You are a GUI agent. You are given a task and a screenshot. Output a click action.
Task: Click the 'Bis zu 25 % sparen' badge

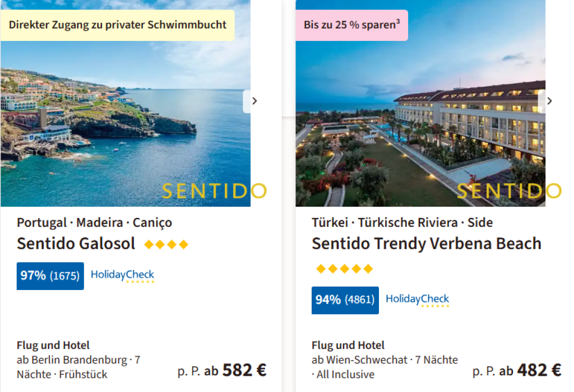click(x=351, y=25)
